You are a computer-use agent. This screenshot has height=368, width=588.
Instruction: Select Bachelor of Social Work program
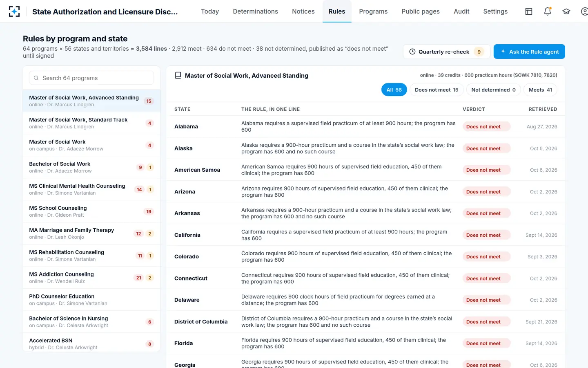click(x=91, y=167)
